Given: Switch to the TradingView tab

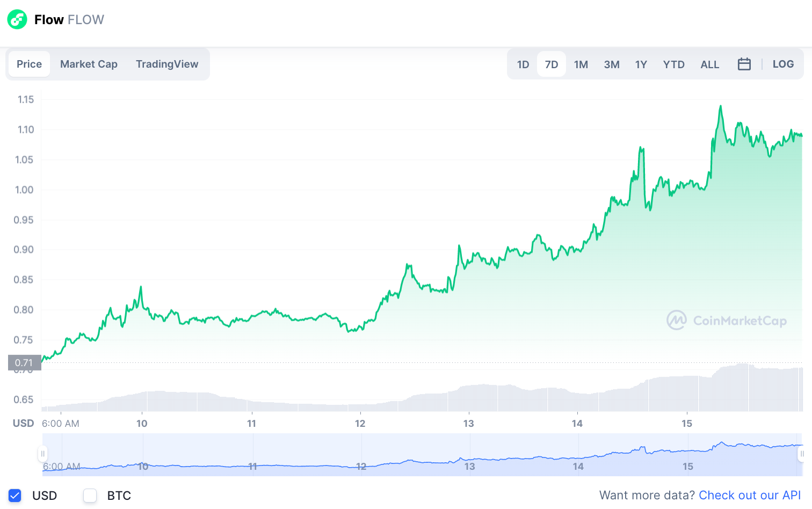Looking at the screenshot, I should (x=167, y=64).
